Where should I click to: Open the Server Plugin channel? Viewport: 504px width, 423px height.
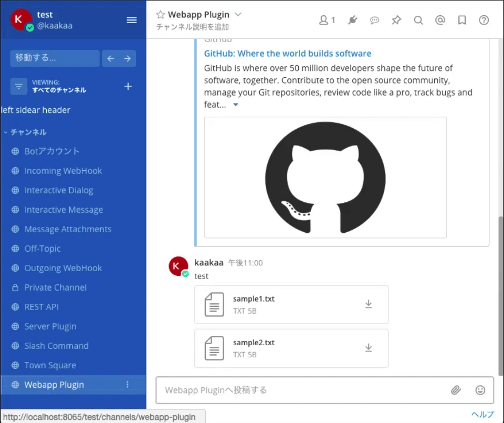[x=73, y=326]
